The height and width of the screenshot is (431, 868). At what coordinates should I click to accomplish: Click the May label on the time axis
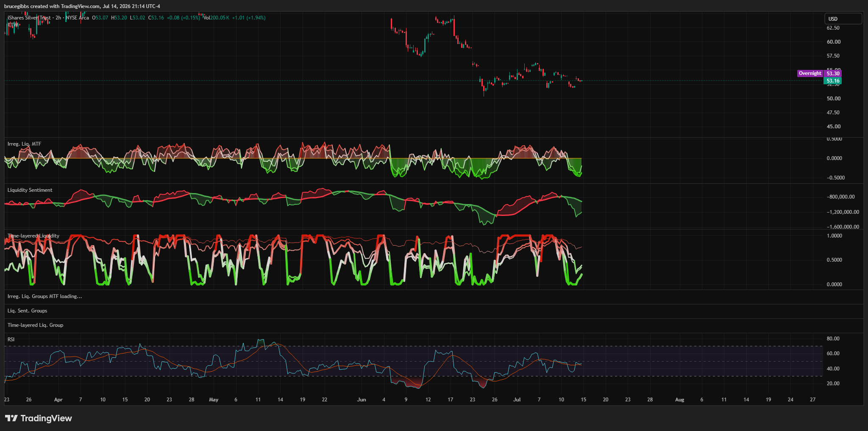coord(214,400)
